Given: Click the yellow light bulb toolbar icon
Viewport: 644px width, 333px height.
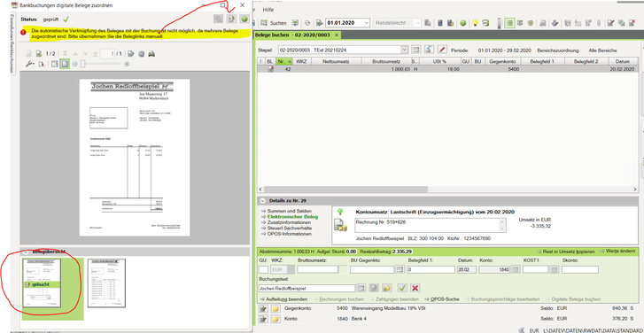Looking at the screenshot, I should pyautogui.click(x=475, y=23).
